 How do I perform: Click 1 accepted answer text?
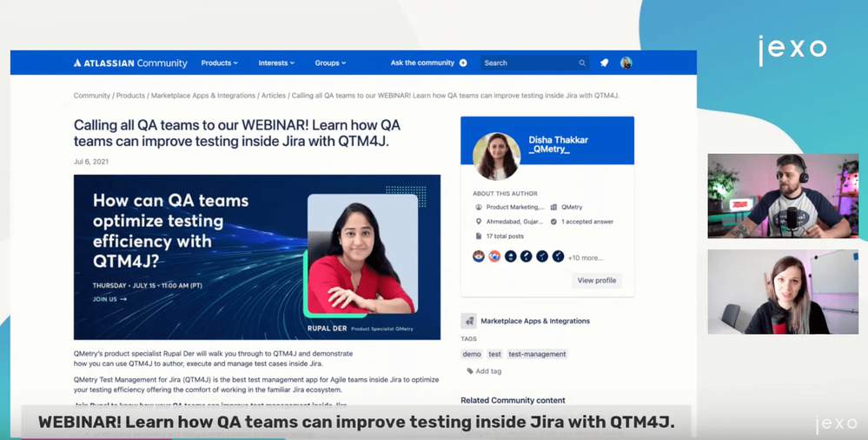(587, 222)
